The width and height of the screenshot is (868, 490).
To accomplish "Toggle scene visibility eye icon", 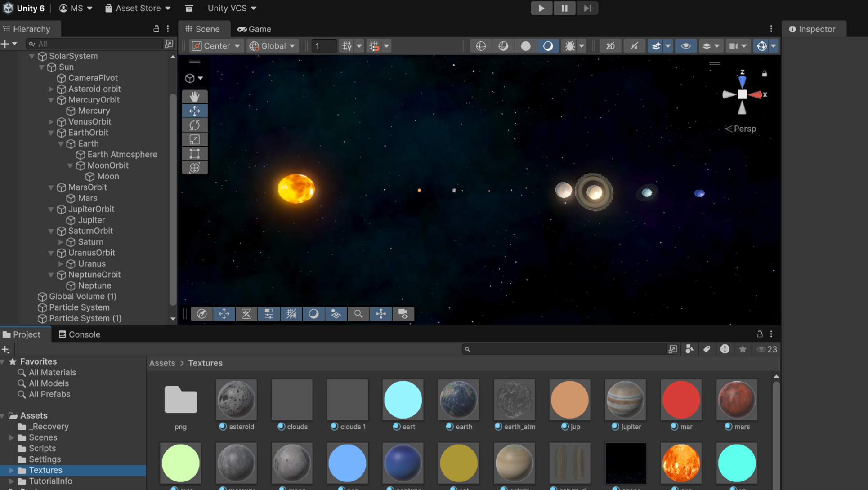I will coord(685,46).
